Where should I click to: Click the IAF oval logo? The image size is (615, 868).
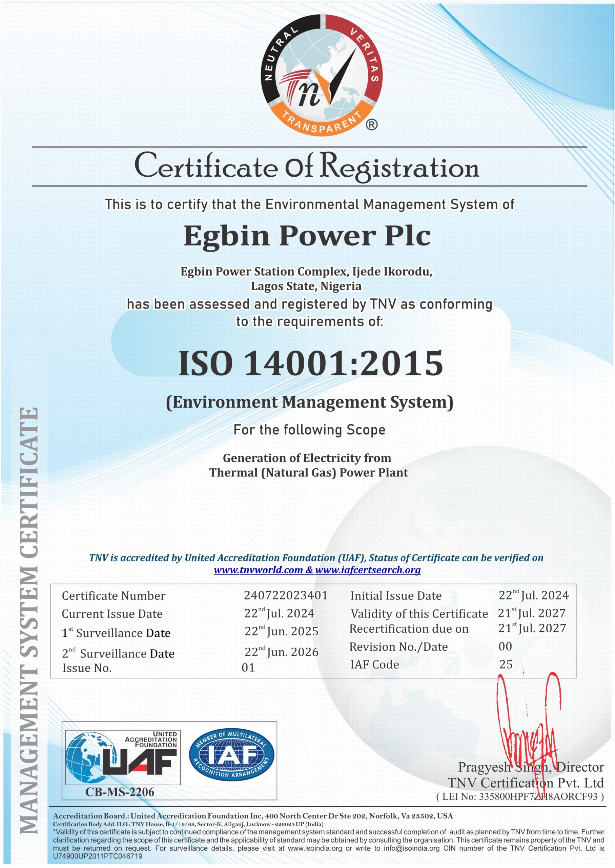(x=231, y=755)
